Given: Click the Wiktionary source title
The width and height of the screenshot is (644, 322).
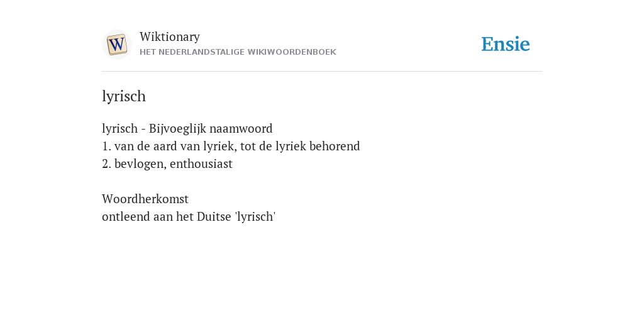Looking at the screenshot, I should [170, 36].
